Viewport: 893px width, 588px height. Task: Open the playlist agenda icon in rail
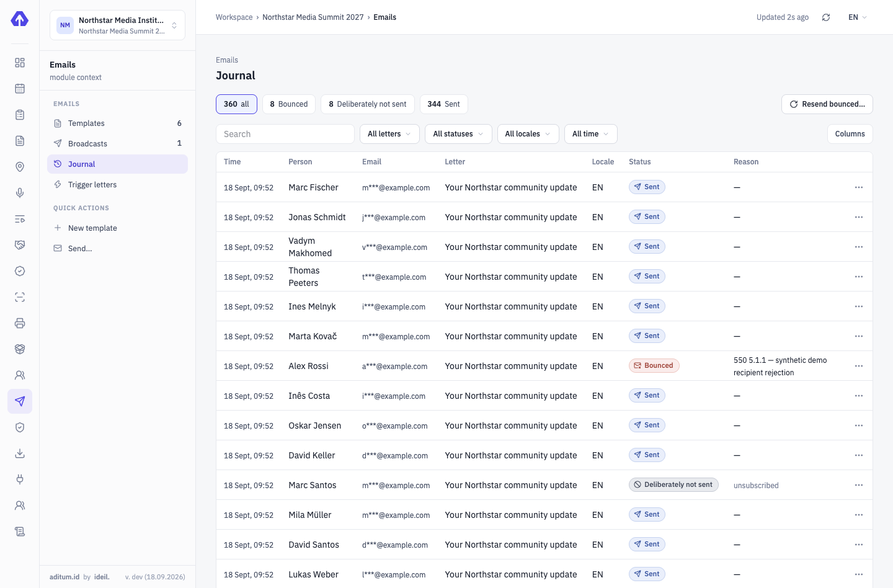click(20, 219)
